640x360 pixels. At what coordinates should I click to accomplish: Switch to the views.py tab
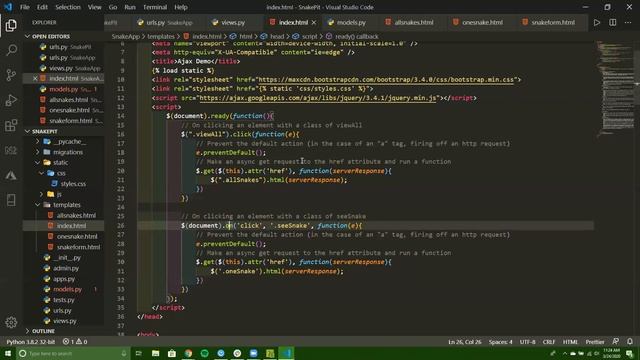[x=233, y=22]
